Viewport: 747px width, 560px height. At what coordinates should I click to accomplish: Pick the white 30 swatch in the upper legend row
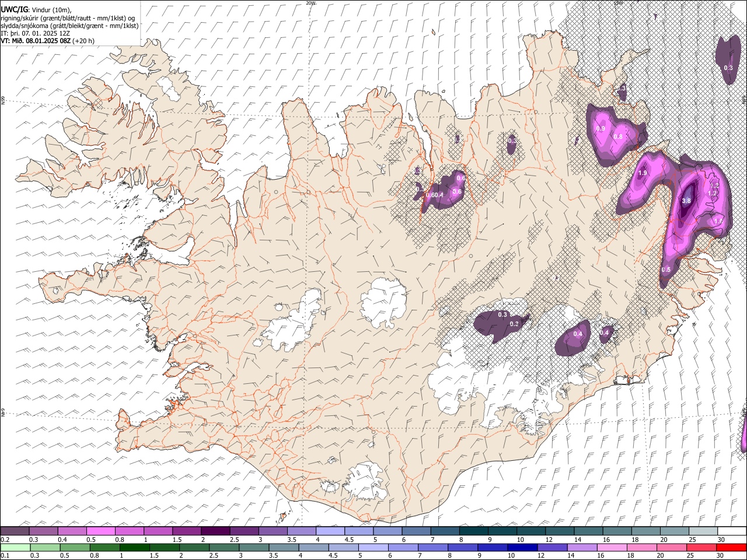[x=732, y=531]
